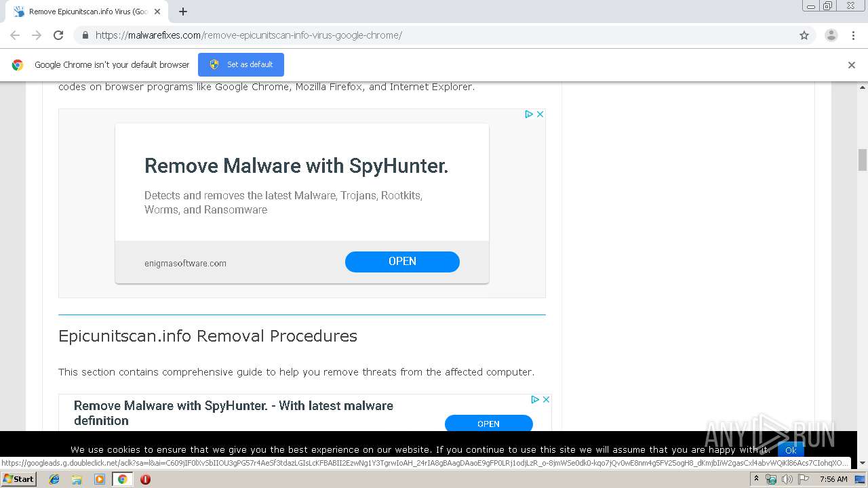Go forward to next page

click(x=37, y=35)
